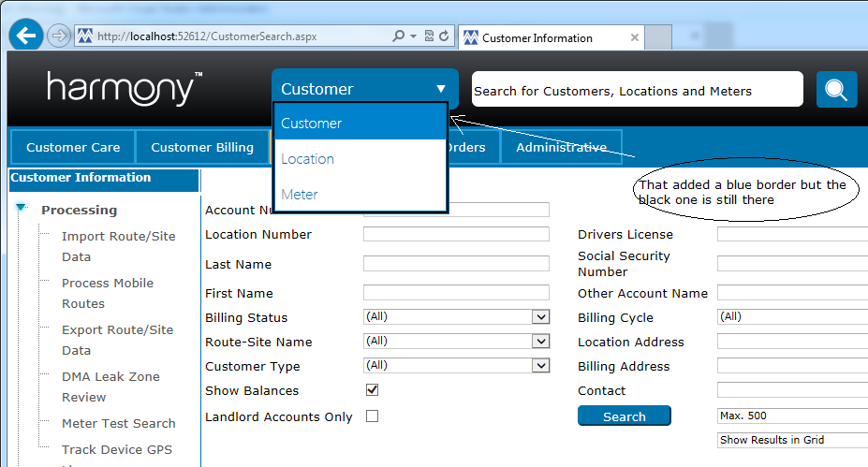The height and width of the screenshot is (467, 868).
Task: Click the address bar search magnifier icon
Action: coord(400,36)
